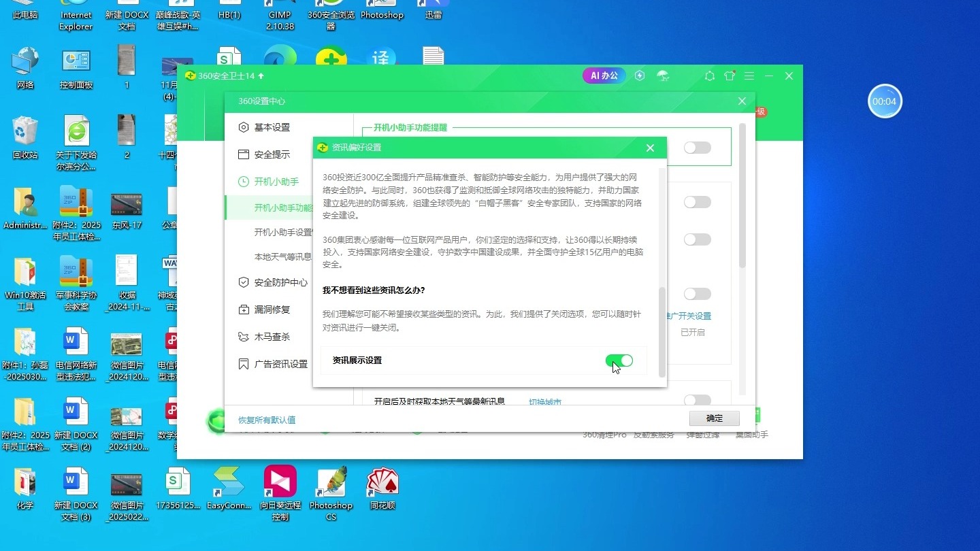
Task: Select the 附件1：孙磊-2025030 folder icon
Action: (25, 354)
